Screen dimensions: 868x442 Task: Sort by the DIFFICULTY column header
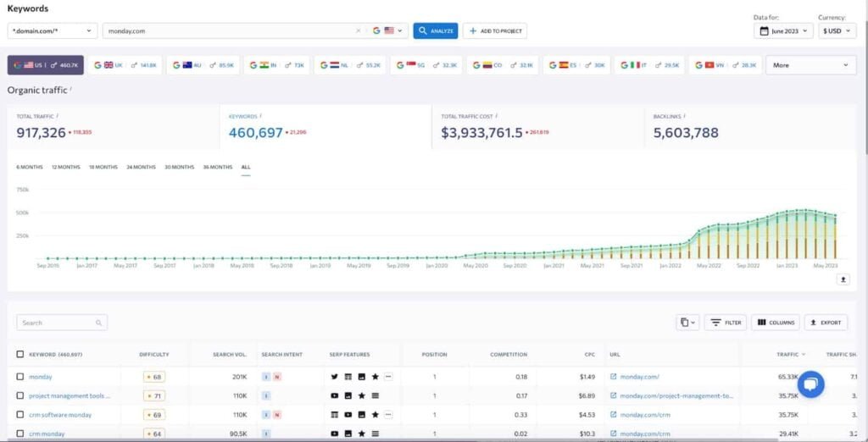[154, 355]
